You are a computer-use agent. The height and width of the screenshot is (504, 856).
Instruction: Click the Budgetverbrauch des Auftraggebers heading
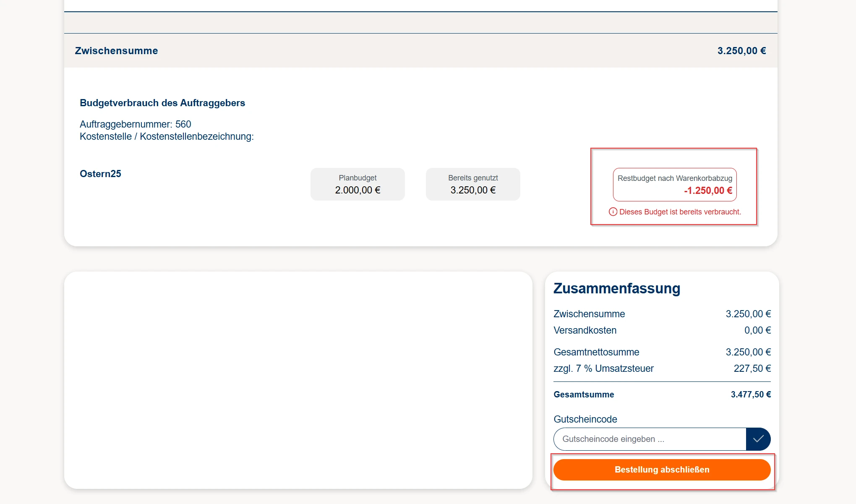pos(162,103)
